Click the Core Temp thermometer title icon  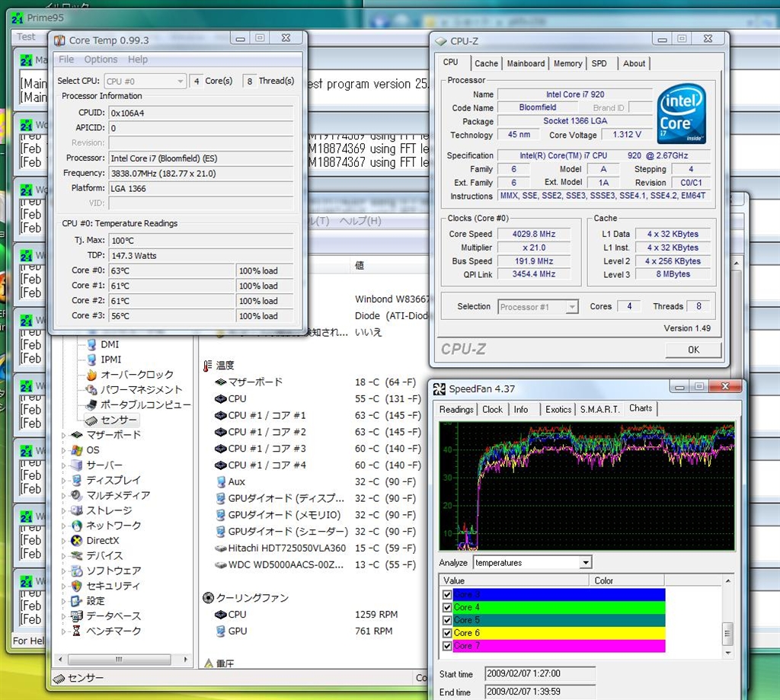(x=59, y=40)
